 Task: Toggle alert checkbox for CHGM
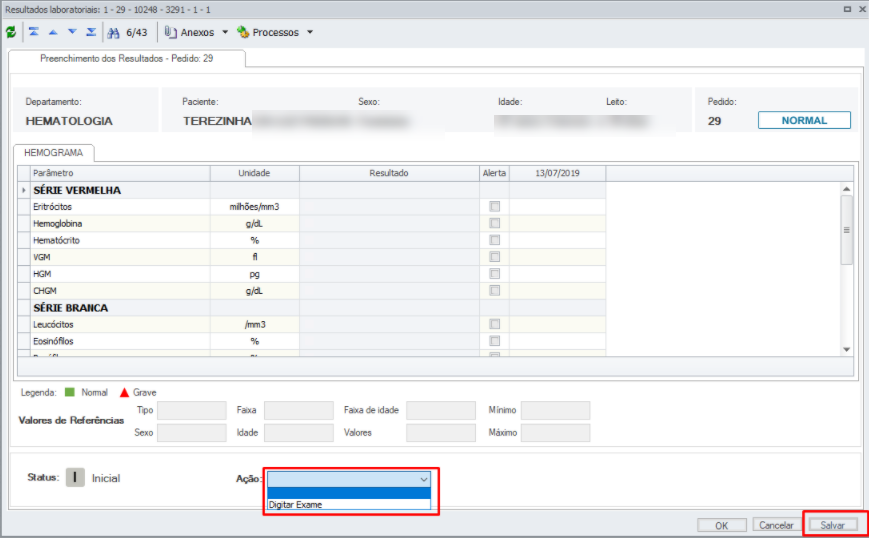tap(494, 290)
